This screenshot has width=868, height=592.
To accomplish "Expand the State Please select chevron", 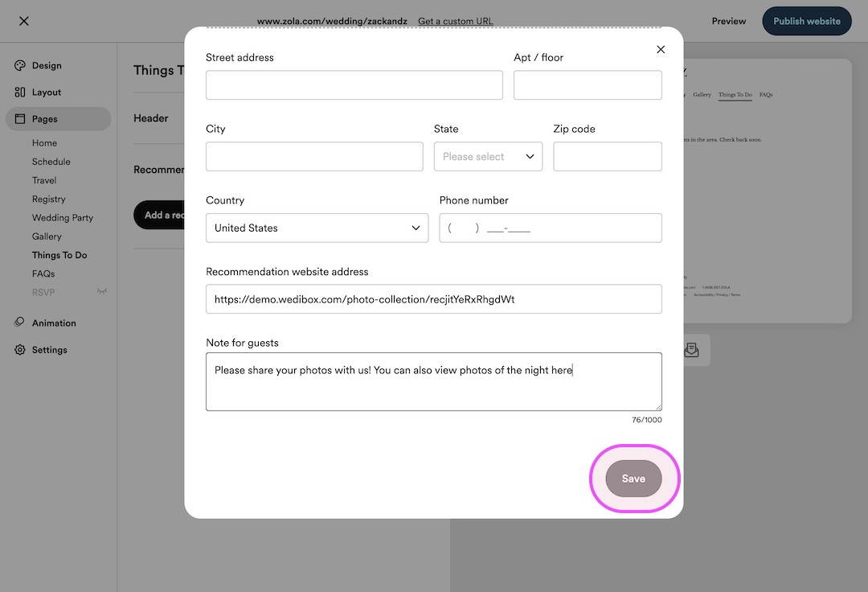I will coord(531,156).
